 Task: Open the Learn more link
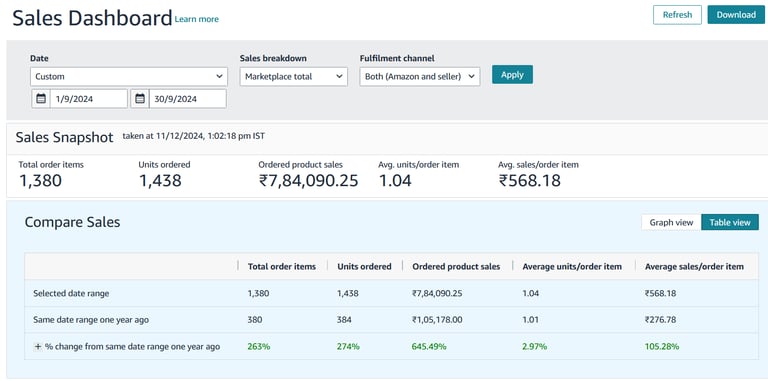point(196,19)
